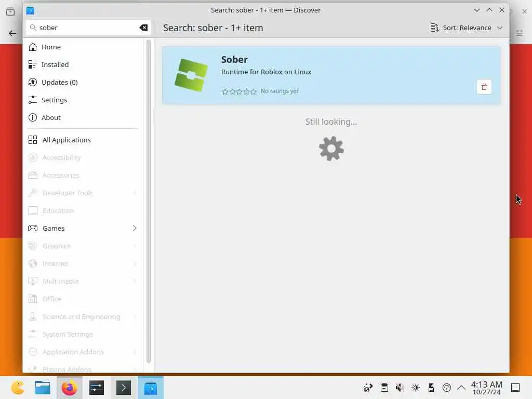This screenshot has width=532, height=399.
Task: Expand hidden system tray icons arrow
Action: 461,388
